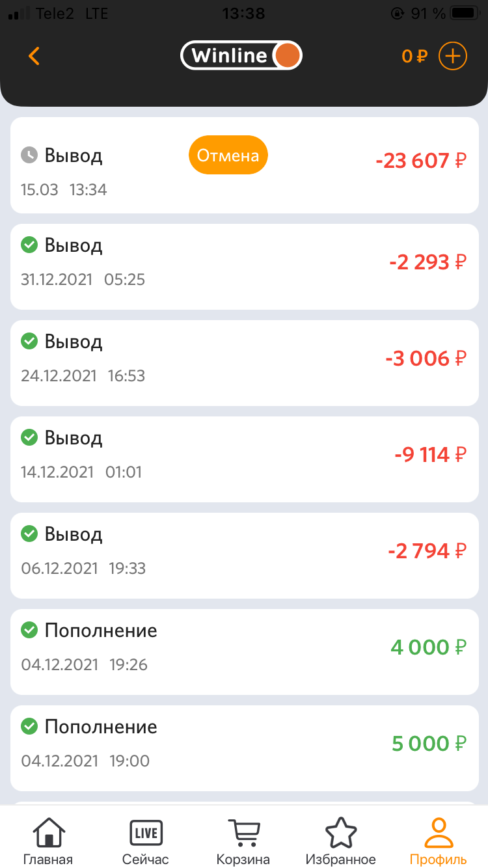Open the Корзина cart icon

243,841
